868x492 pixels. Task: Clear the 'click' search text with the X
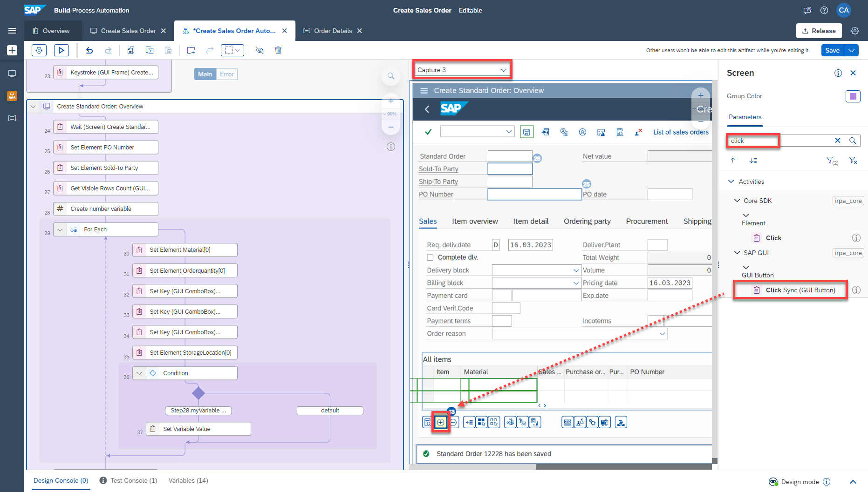(x=838, y=141)
